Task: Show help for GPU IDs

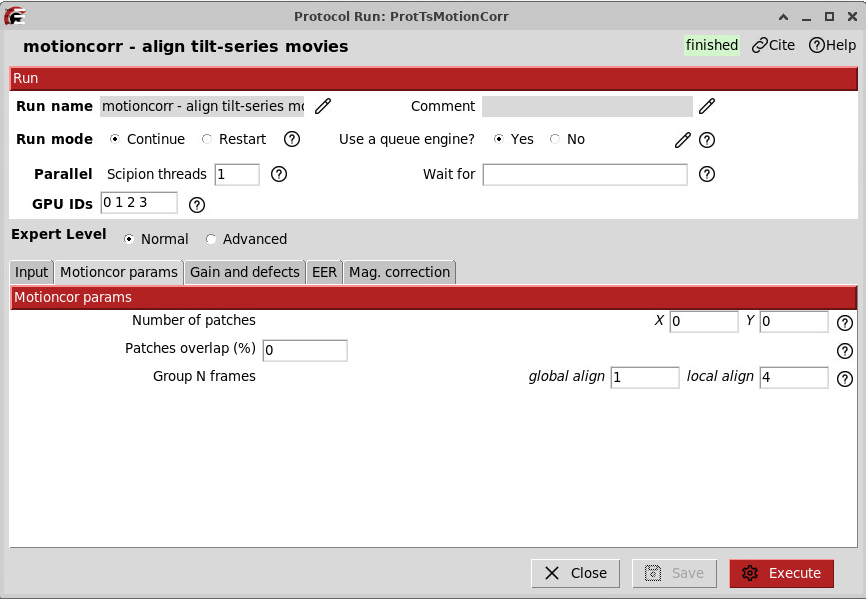Action: [x=197, y=205]
